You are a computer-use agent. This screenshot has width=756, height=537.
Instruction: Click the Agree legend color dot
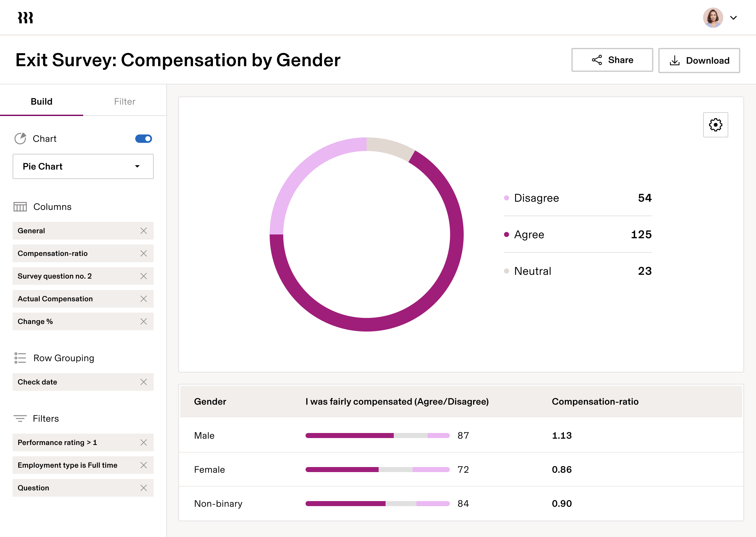pos(506,234)
